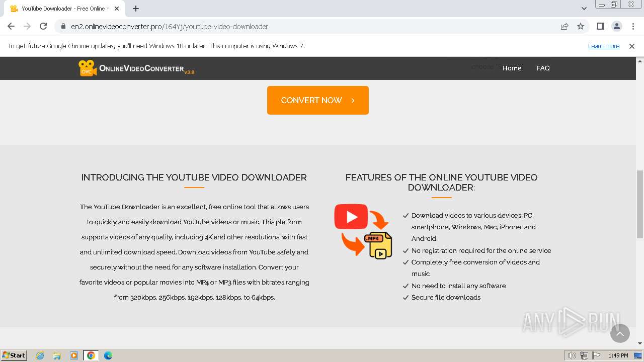Click the v3.0 version label
The image size is (644, 362).
point(189,72)
